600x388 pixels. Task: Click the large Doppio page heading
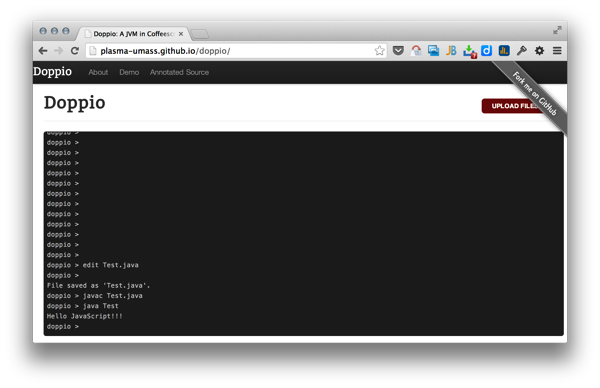point(74,103)
